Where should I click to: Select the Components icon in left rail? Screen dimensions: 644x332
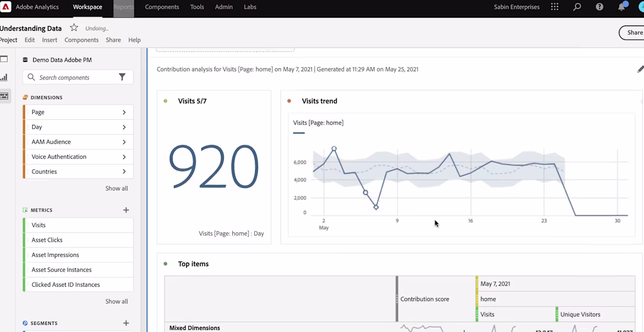(x=4, y=96)
